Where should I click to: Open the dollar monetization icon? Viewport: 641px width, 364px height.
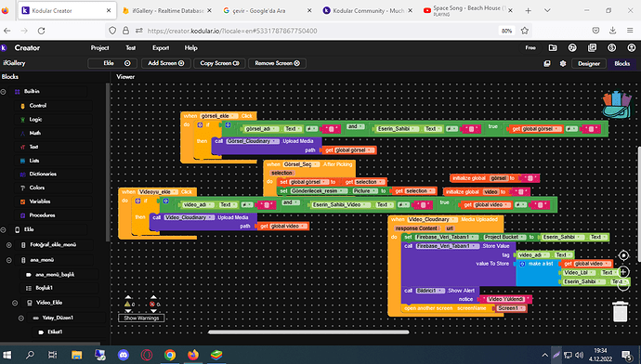pyautogui.click(x=611, y=47)
